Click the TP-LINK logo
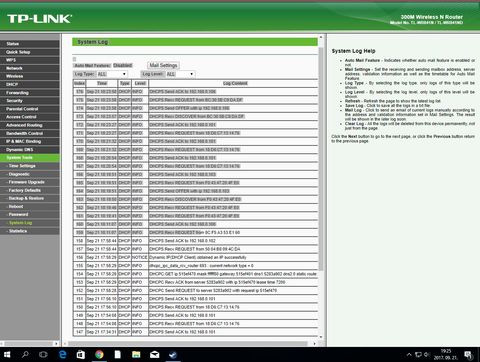 pyautogui.click(x=39, y=19)
